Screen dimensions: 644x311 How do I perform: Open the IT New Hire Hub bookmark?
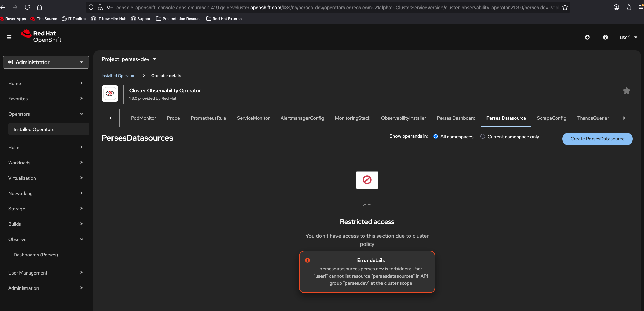[109, 19]
